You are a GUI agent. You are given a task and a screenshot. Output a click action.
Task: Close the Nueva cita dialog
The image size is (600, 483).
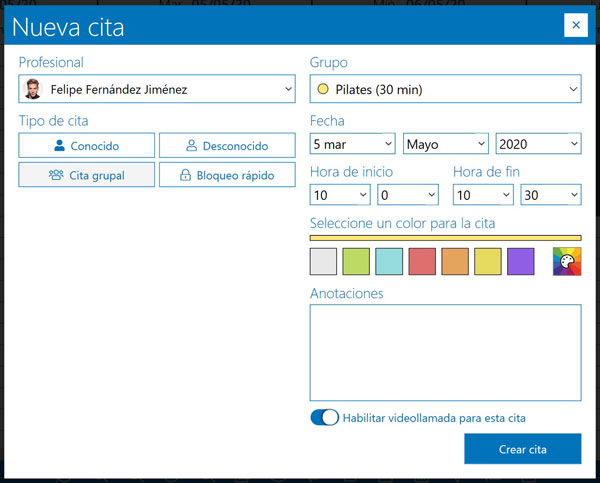point(575,25)
